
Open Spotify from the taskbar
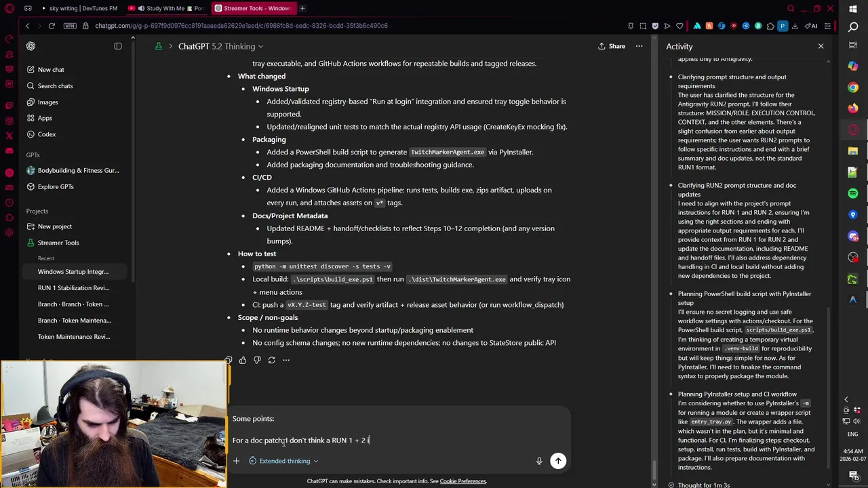coord(853,193)
